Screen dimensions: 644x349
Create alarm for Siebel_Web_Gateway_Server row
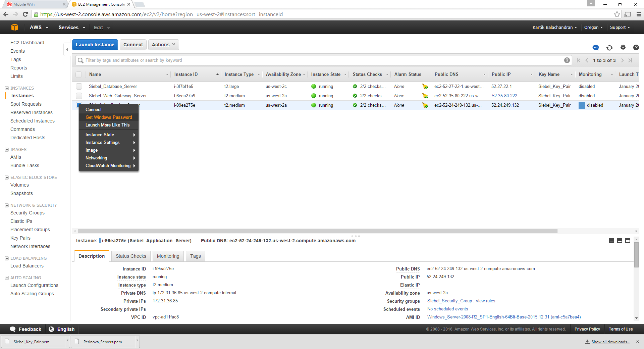click(425, 96)
